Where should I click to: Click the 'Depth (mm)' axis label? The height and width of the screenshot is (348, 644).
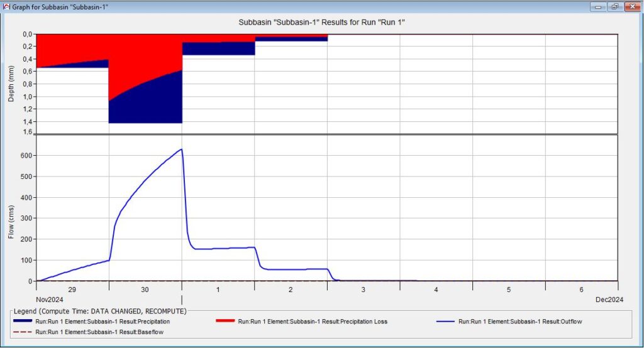coord(11,83)
